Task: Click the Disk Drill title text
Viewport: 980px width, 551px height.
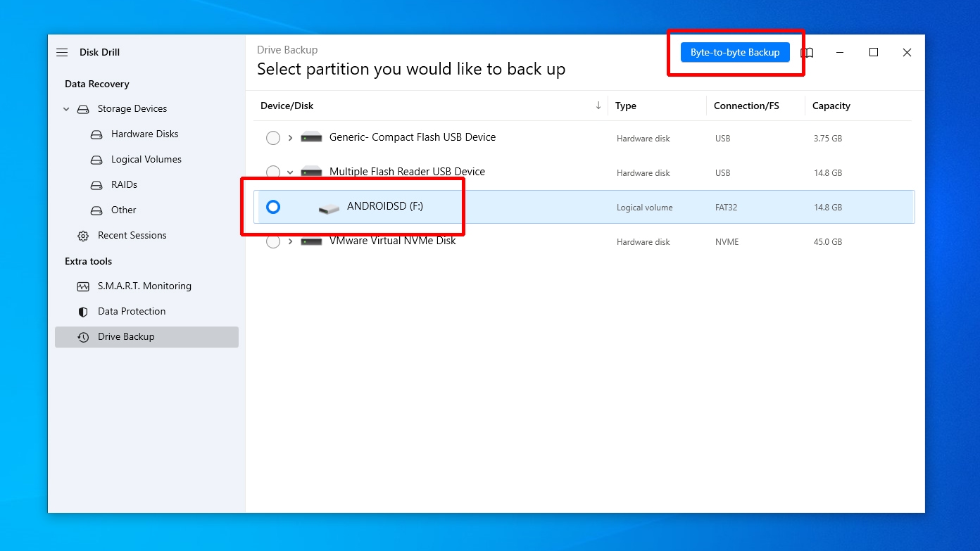Action: pos(100,52)
